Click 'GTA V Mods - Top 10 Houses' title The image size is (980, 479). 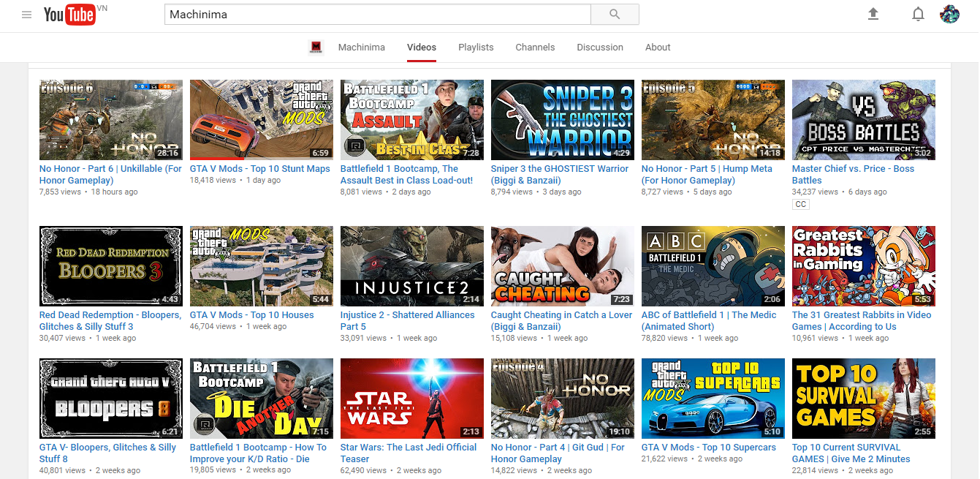point(252,315)
